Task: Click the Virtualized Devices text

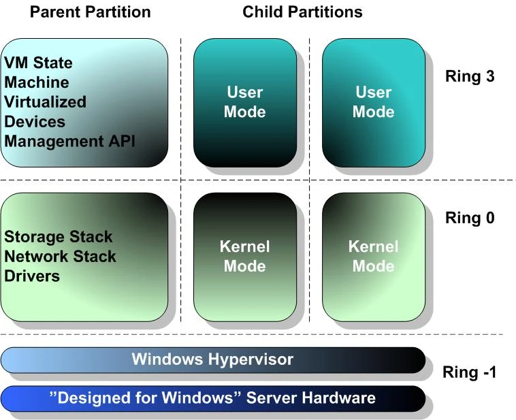Action: pyautogui.click(x=46, y=112)
